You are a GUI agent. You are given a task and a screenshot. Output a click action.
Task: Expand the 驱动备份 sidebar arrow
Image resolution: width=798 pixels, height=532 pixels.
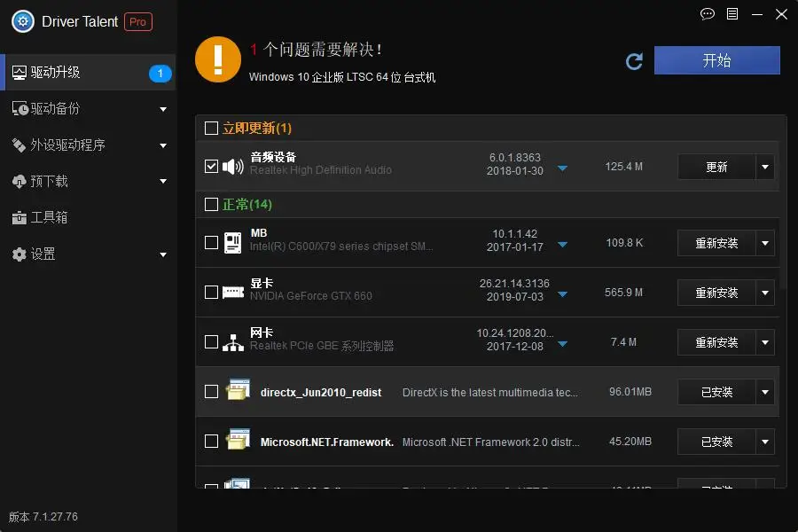pos(163,109)
